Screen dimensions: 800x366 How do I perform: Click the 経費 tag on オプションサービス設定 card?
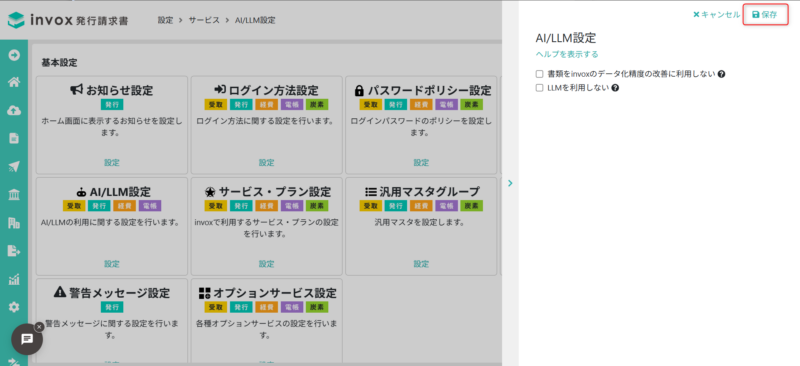[266, 307]
